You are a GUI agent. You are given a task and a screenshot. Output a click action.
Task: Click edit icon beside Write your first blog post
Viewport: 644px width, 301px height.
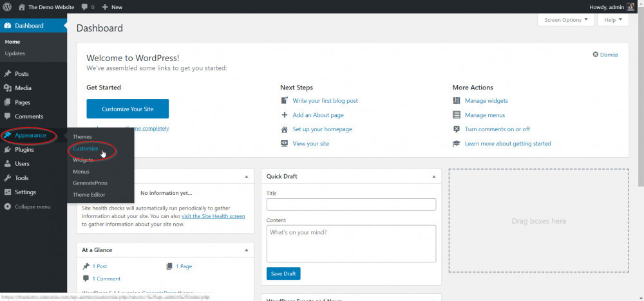pyautogui.click(x=284, y=100)
